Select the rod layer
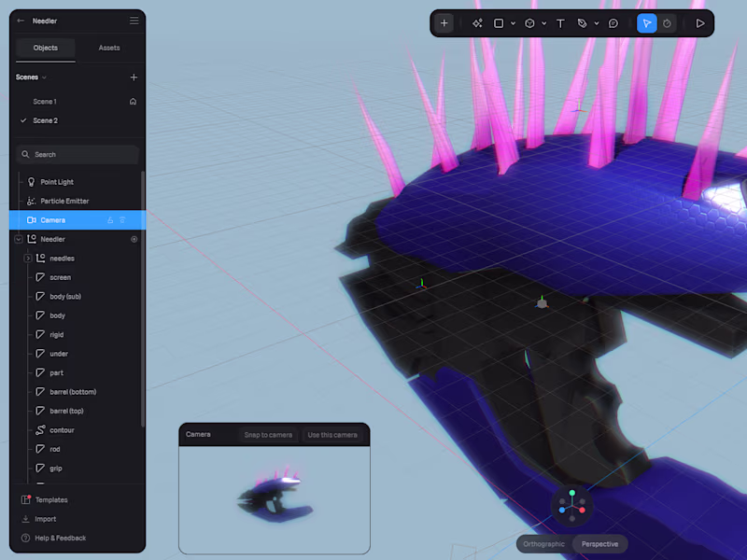The width and height of the screenshot is (747, 560). 55,449
